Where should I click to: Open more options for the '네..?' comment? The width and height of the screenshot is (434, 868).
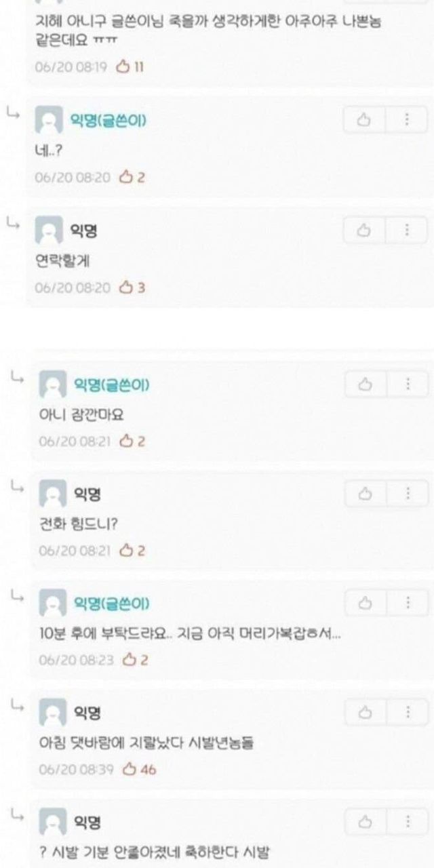click(x=407, y=120)
